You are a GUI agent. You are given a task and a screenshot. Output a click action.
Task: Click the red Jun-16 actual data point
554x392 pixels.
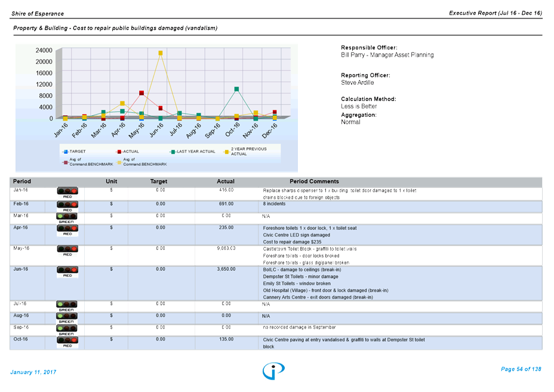(161, 108)
